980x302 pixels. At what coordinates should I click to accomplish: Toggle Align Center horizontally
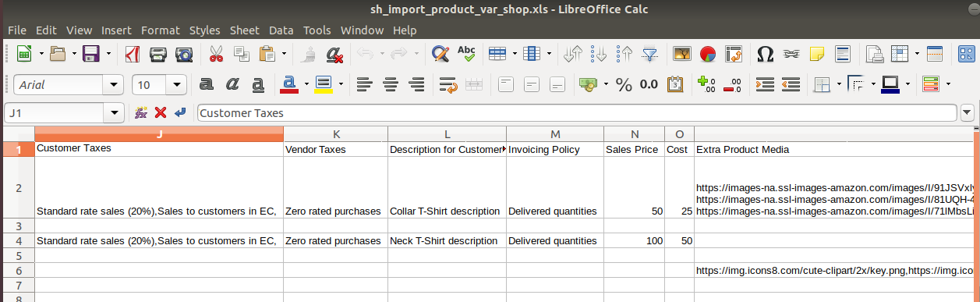click(x=390, y=84)
